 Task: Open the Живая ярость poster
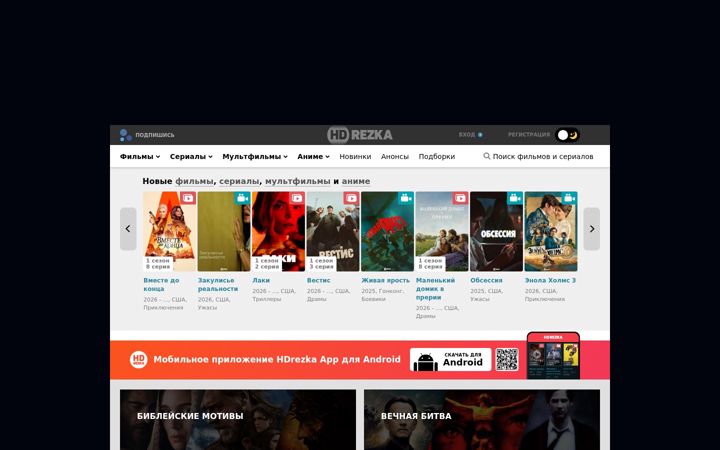click(388, 231)
